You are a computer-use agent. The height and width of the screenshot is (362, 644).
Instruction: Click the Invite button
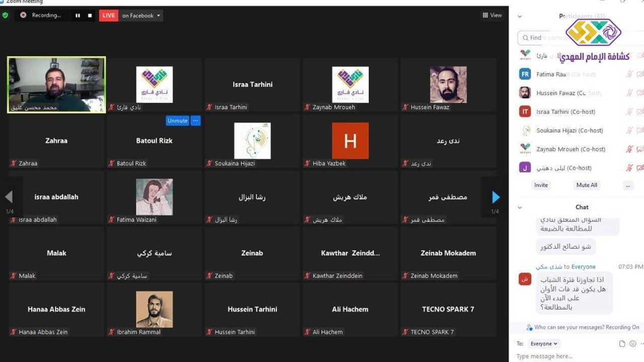coord(541,185)
